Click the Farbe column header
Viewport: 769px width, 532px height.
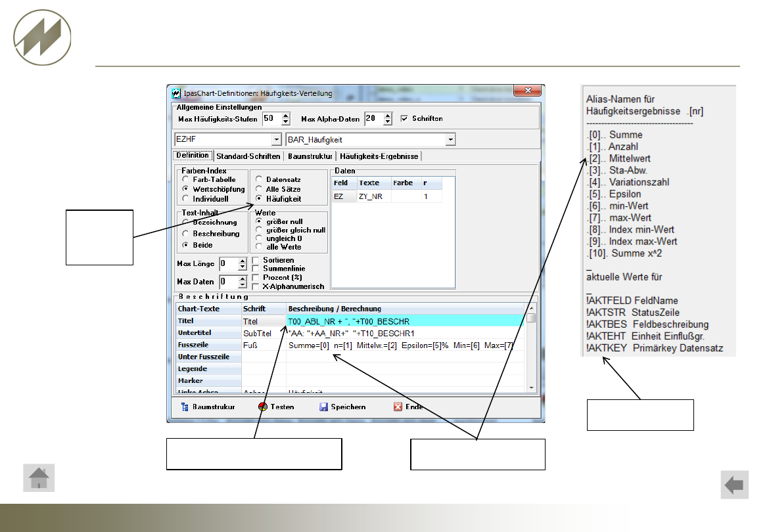pyautogui.click(x=405, y=183)
